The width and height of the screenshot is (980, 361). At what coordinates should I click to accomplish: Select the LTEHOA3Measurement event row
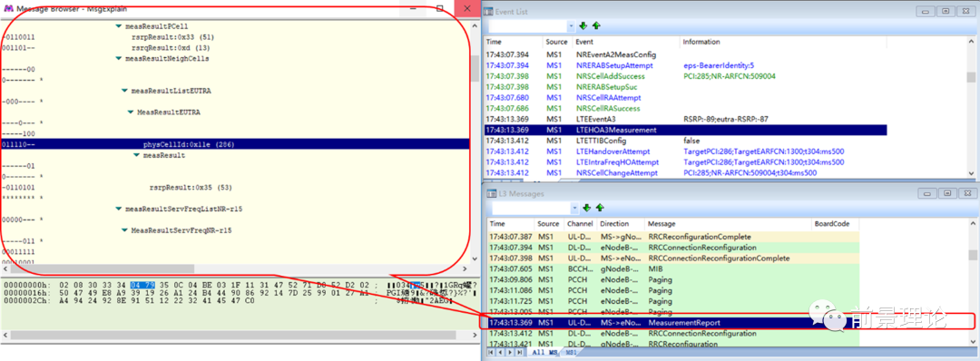(x=686, y=130)
